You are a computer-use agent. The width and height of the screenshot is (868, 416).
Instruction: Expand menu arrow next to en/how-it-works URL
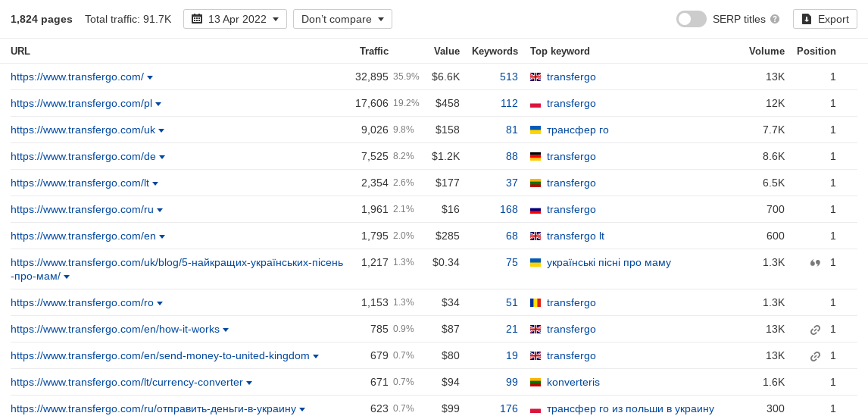pos(226,330)
